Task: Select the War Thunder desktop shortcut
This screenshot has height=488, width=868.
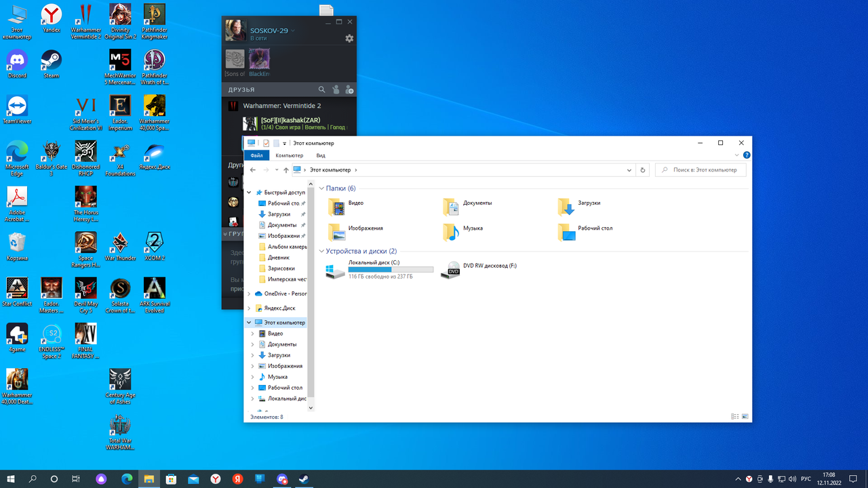Action: coord(120,246)
